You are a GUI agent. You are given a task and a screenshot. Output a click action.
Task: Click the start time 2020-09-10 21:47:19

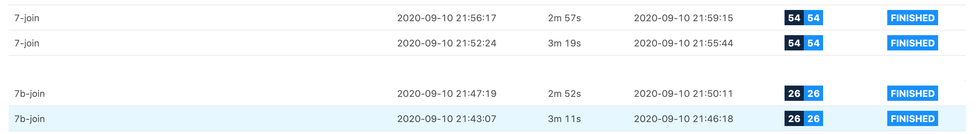[447, 94]
